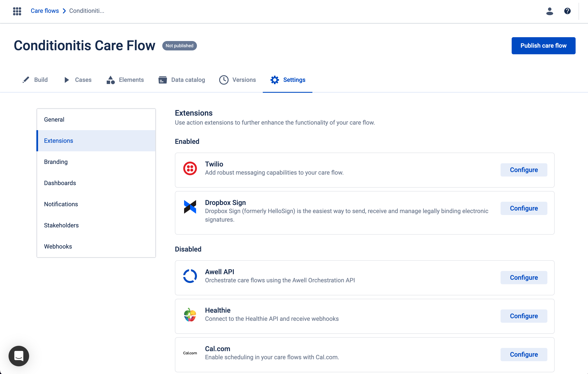Configure the Twilio extension
588x374 pixels.
[x=524, y=170]
